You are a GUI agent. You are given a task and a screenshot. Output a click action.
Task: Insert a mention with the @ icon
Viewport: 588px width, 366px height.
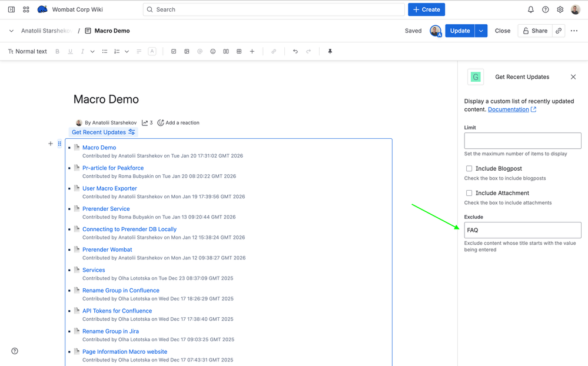click(x=200, y=51)
